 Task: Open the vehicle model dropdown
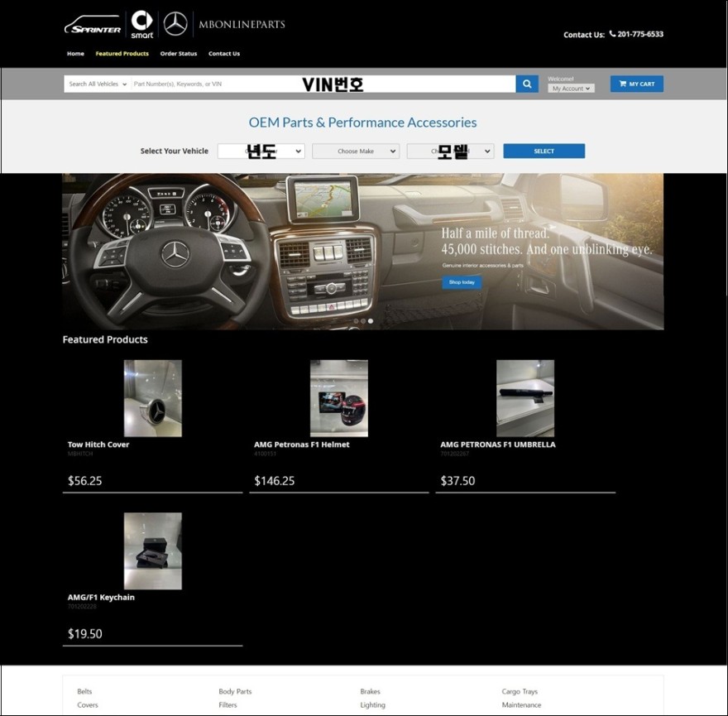[450, 151]
